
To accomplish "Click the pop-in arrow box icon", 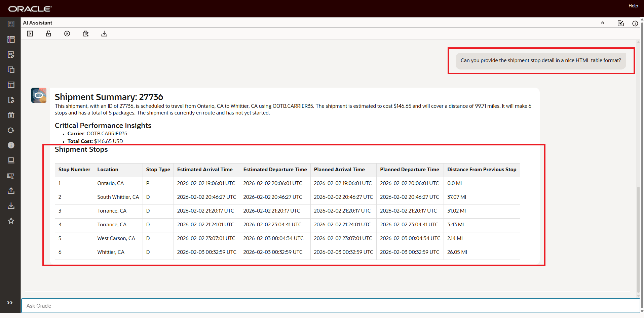I will point(621,23).
